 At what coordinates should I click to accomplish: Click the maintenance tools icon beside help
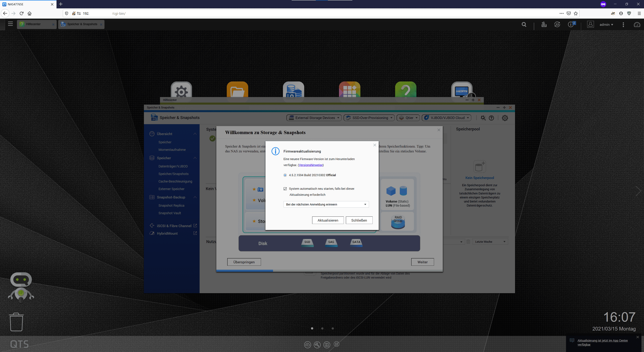[483, 118]
